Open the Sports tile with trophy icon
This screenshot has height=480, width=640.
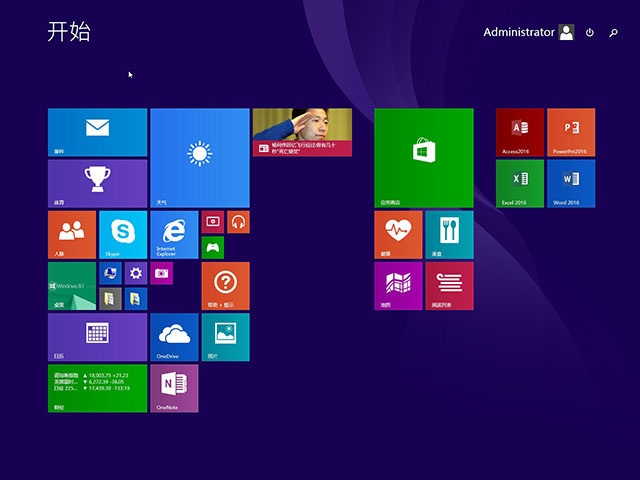pyautogui.click(x=98, y=184)
